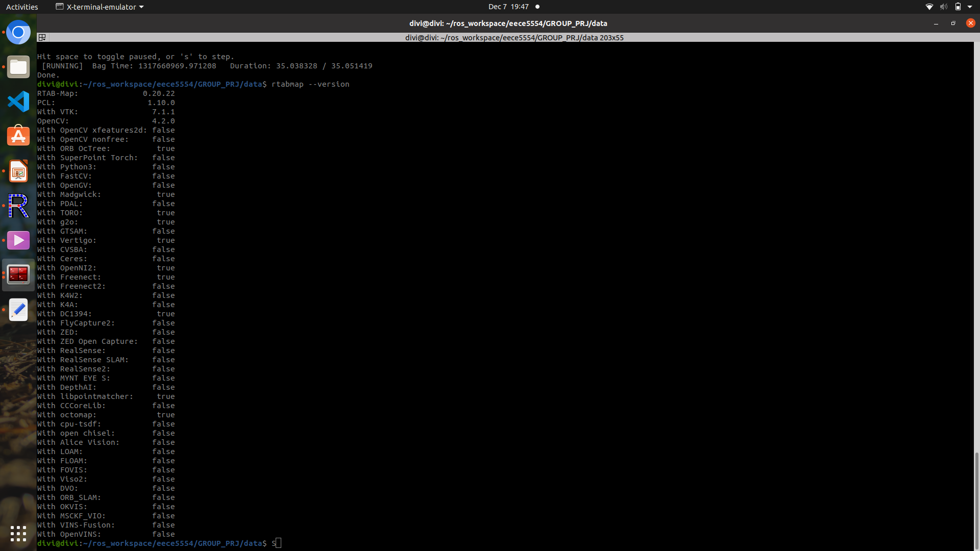The height and width of the screenshot is (551, 980).
Task: Launch RTAB-Map R icon in dock
Action: point(18,206)
